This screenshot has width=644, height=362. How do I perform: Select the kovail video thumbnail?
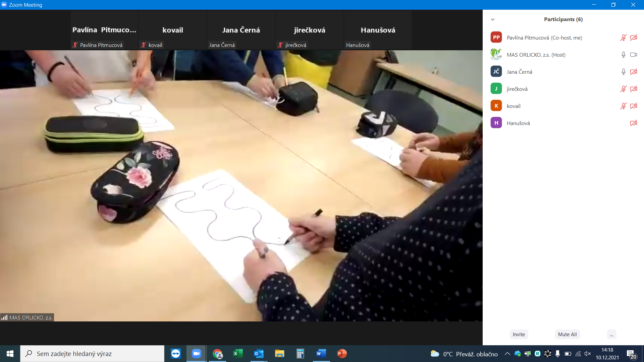(172, 30)
